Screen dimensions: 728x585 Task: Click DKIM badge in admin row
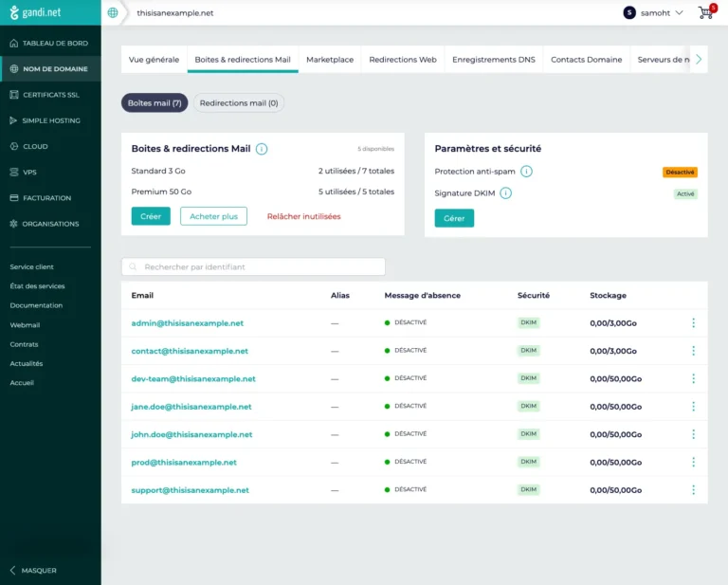[x=528, y=322]
